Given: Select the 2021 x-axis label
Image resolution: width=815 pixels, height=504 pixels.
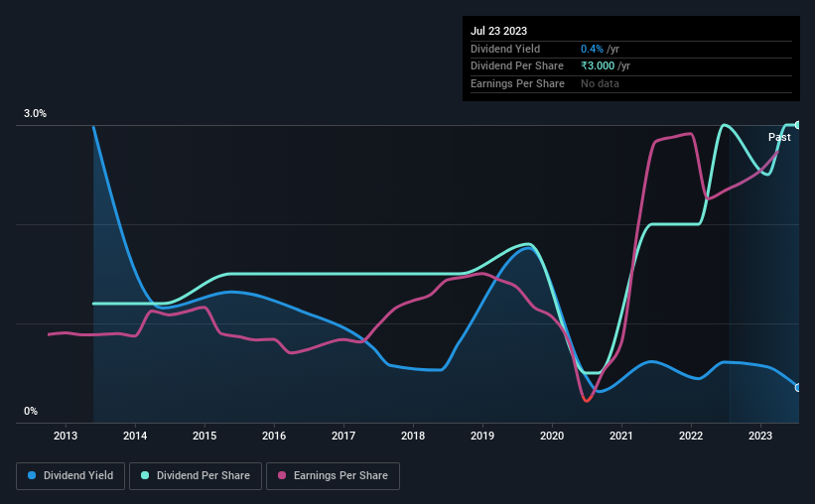Looking at the screenshot, I should coord(621,436).
